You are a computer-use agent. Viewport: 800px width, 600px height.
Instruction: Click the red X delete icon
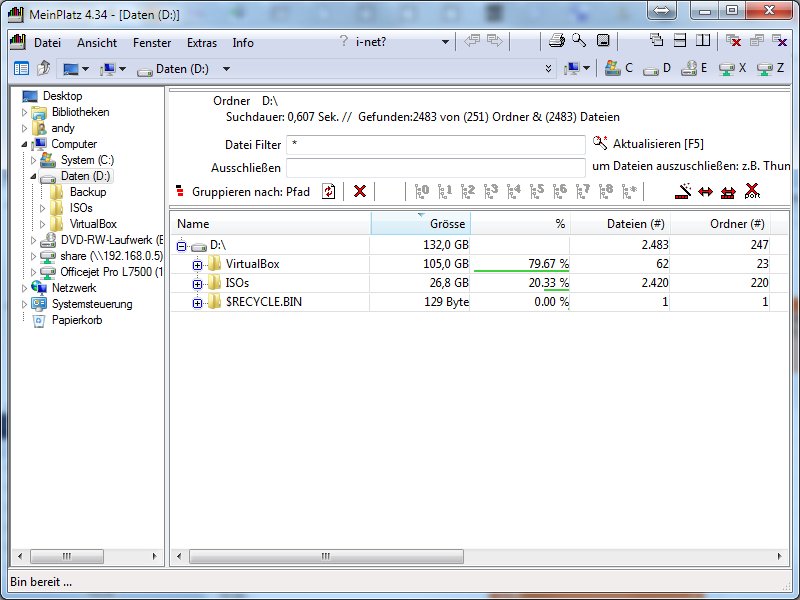click(360, 191)
